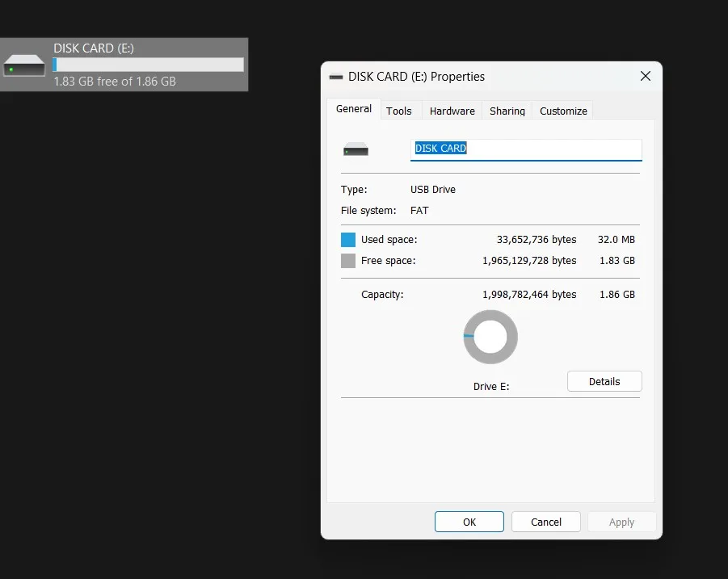
Task: Close the DISK CARD Properties dialog
Action: click(x=646, y=76)
